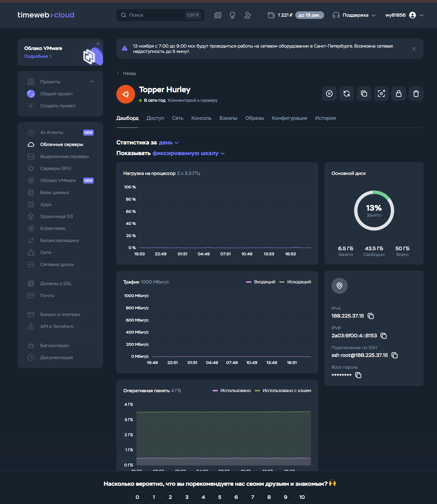Copy the root password
The width and height of the screenshot is (437, 504).
coord(358,375)
